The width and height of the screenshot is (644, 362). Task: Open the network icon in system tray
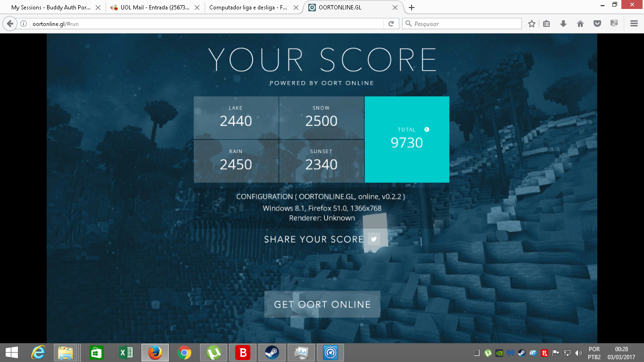(x=567, y=353)
